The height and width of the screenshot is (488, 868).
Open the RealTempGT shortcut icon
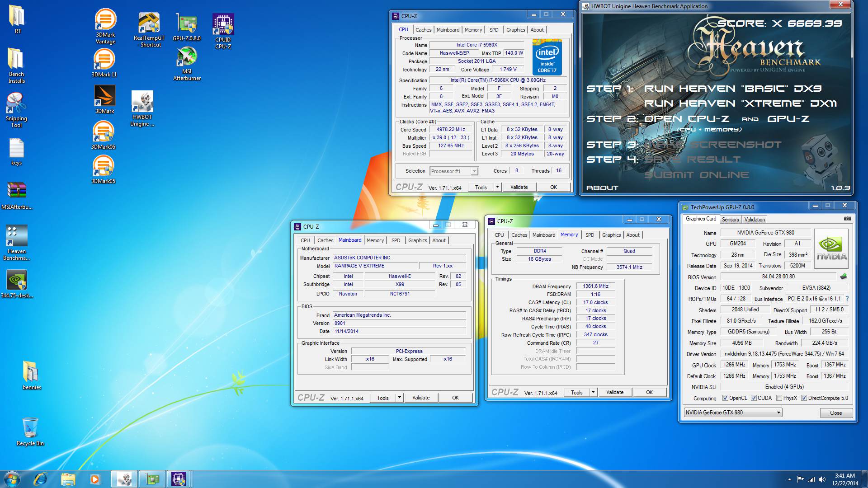click(149, 30)
